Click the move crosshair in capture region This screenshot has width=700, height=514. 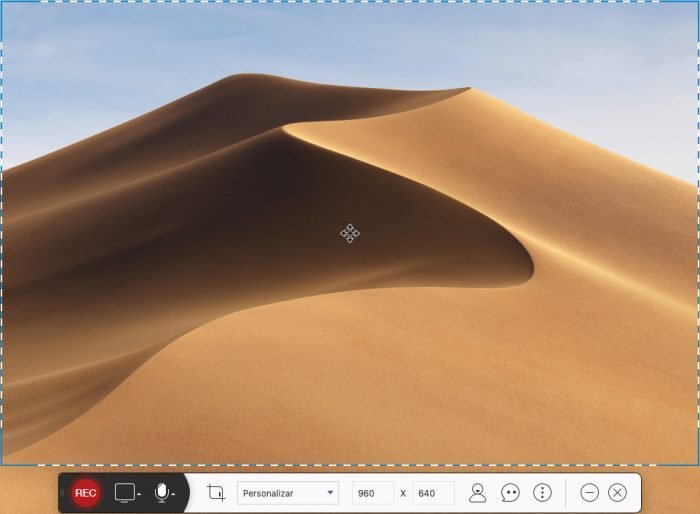click(x=350, y=233)
